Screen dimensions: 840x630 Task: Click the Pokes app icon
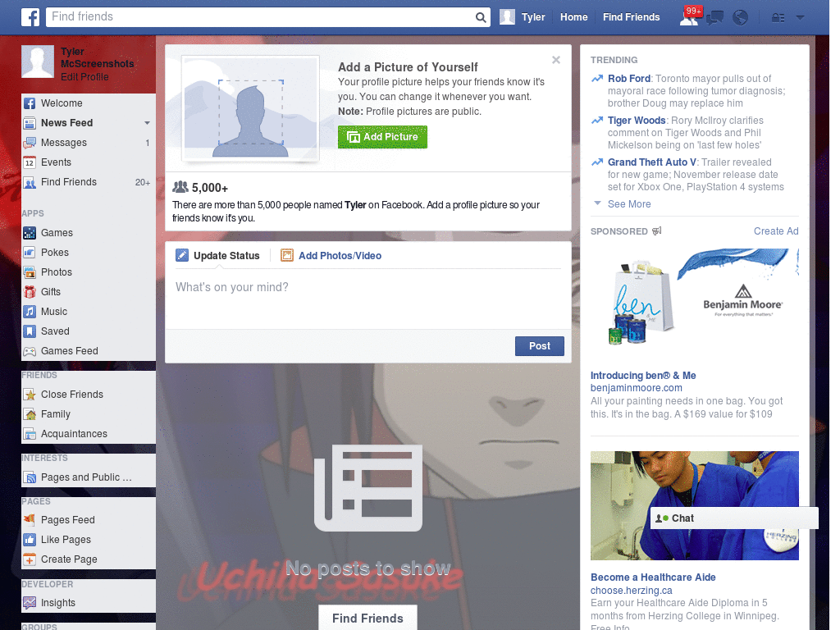click(x=30, y=253)
